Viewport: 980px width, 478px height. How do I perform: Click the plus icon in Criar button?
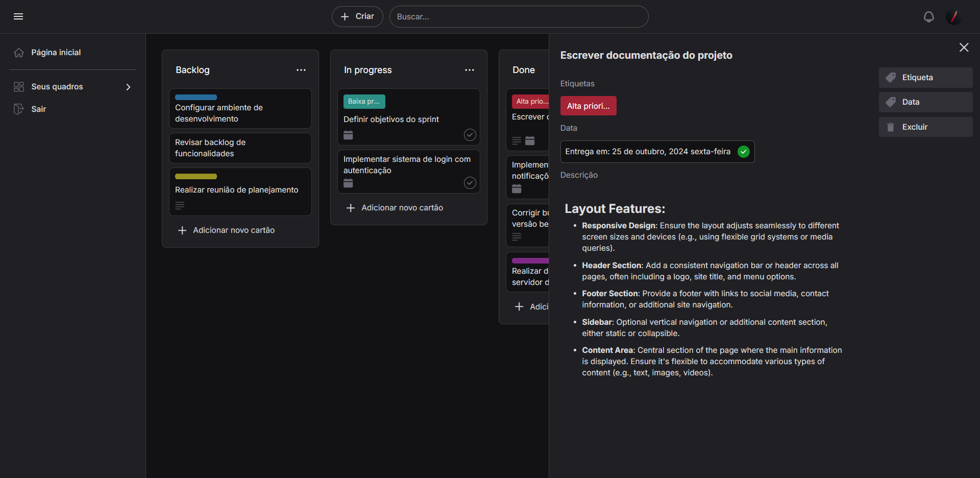coord(345,16)
